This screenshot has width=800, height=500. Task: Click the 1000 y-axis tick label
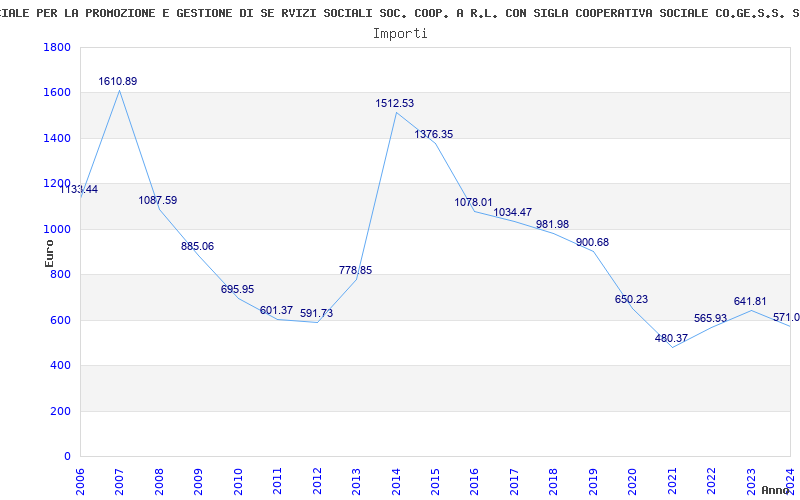click(x=57, y=230)
